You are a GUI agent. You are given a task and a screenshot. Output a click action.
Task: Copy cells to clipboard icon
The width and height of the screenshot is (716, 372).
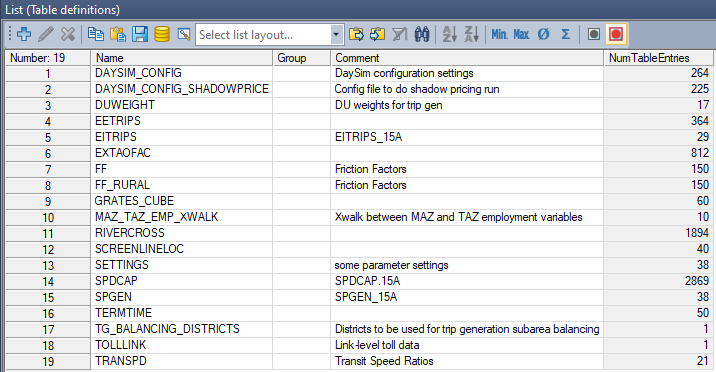pyautogui.click(x=95, y=34)
